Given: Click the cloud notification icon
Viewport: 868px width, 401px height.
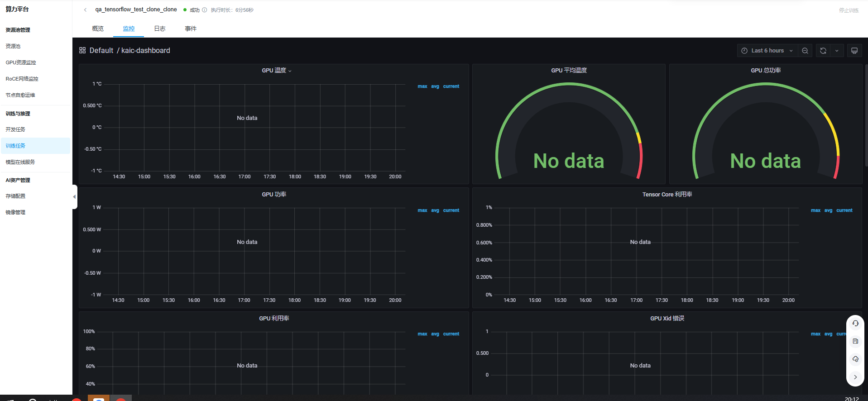Looking at the screenshot, I should (855, 359).
